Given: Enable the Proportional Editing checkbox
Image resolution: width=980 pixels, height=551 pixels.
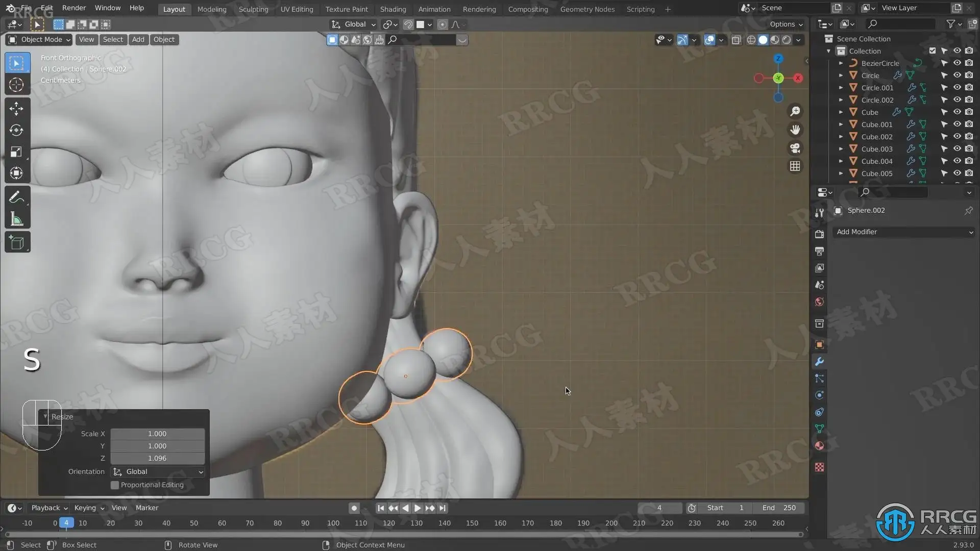Looking at the screenshot, I should coord(115,485).
